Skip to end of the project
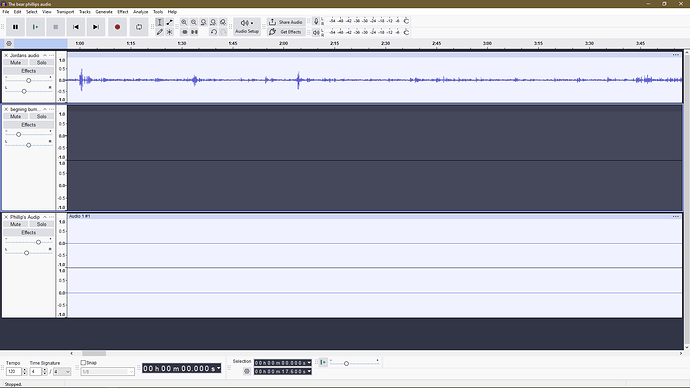The width and height of the screenshot is (690, 388). pos(95,27)
